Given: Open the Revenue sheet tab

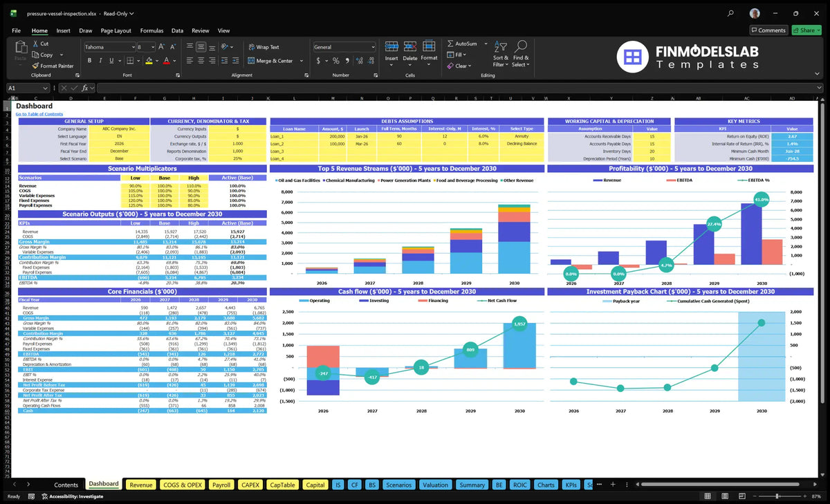Looking at the screenshot, I should (x=141, y=485).
